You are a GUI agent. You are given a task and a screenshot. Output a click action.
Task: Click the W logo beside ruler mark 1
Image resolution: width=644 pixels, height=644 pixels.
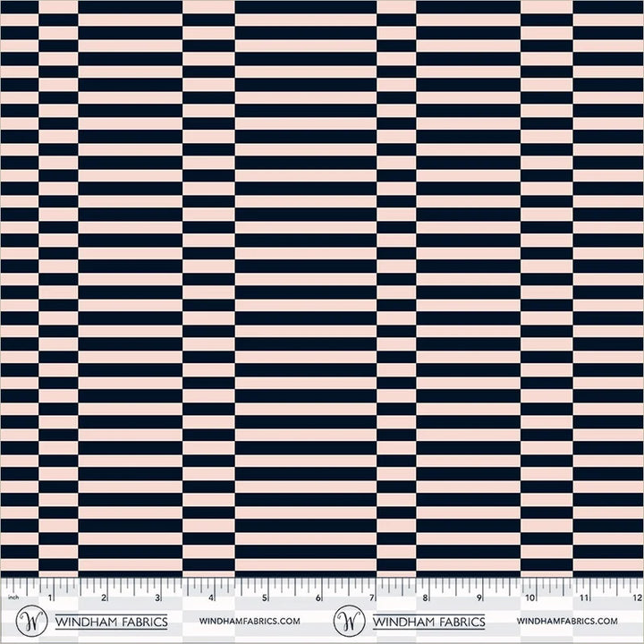tap(31, 621)
